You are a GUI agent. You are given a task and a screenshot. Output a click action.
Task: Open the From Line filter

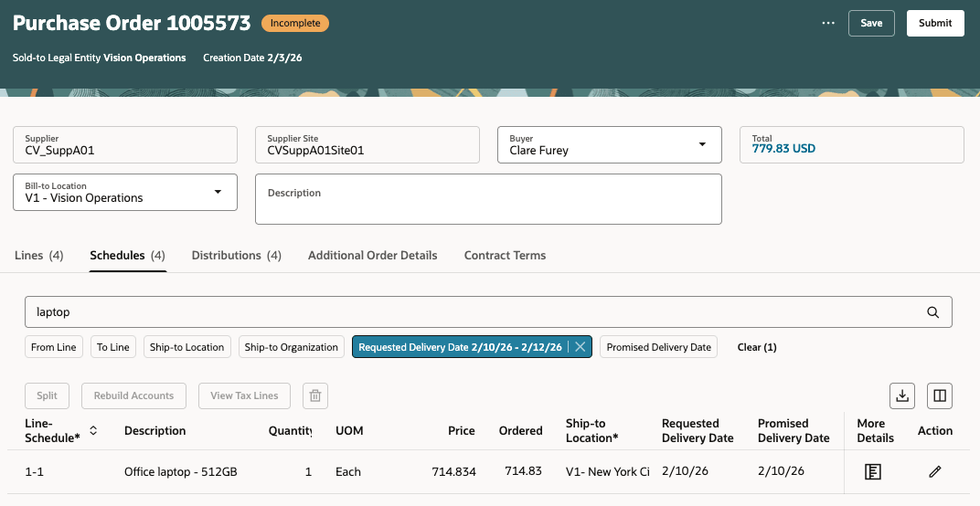[x=54, y=347]
